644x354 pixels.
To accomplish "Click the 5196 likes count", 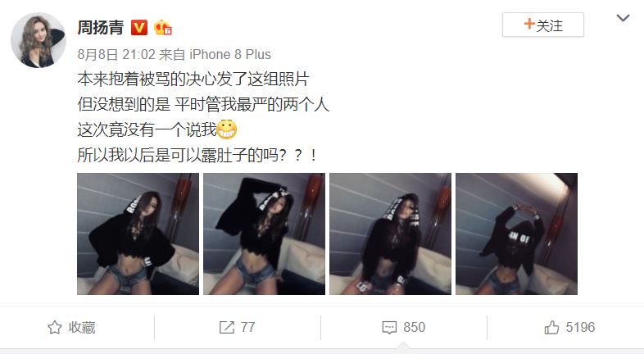I will [580, 327].
